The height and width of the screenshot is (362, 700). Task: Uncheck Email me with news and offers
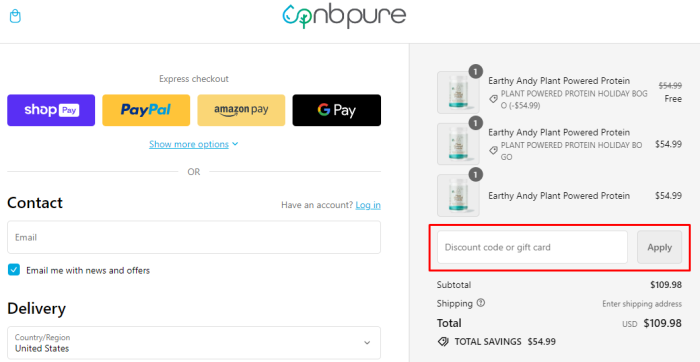(14, 270)
